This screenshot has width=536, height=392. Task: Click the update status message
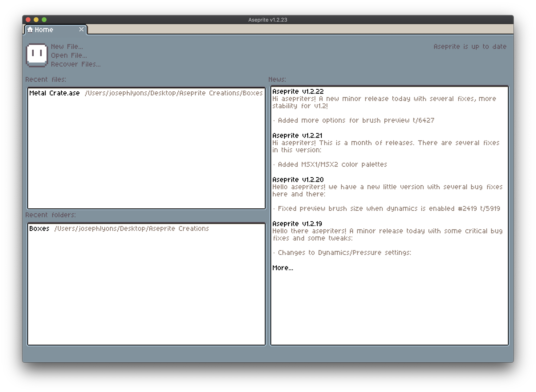point(470,46)
